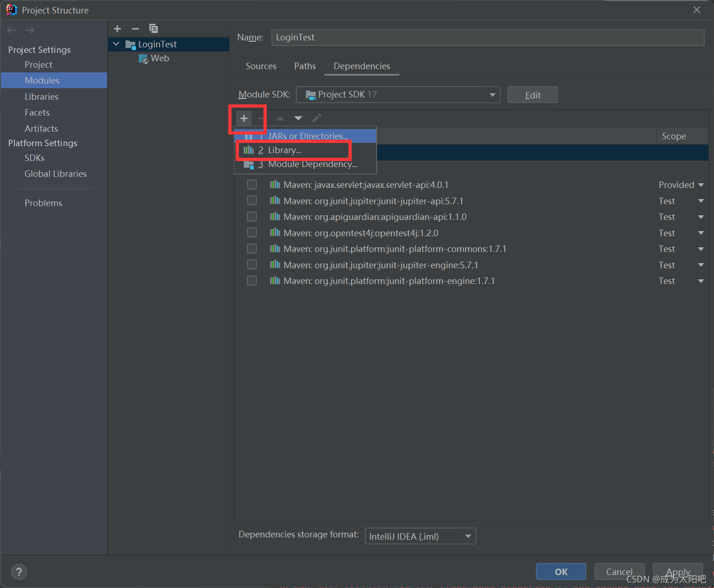Screen dimensions: 714x588
Task: Switch to the Dependencies tab
Action: [x=362, y=66]
